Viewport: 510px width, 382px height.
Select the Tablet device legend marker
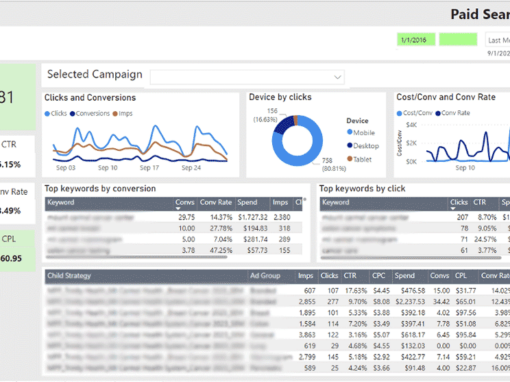pyautogui.click(x=350, y=159)
